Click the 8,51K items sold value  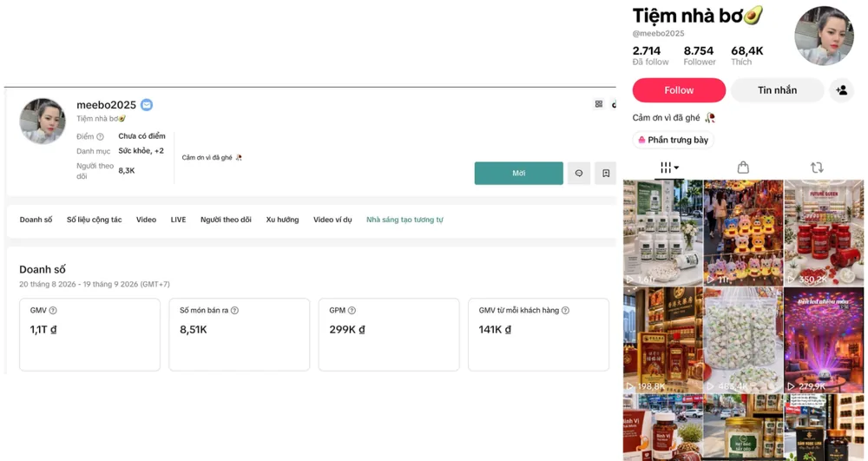[194, 329]
